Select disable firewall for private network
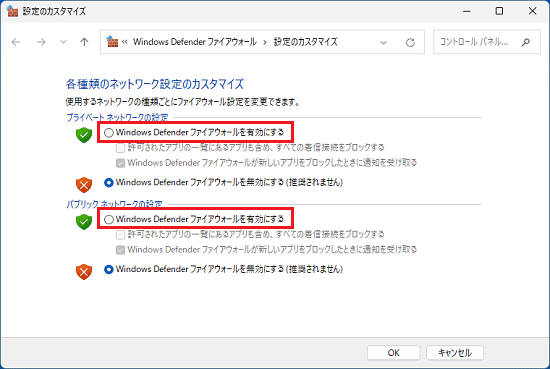550x369 pixels. click(x=109, y=182)
